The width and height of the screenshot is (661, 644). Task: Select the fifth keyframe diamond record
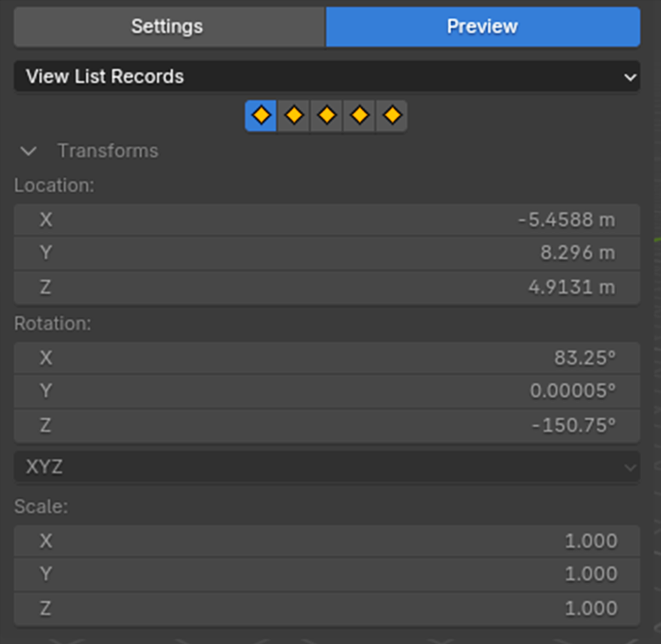tap(392, 115)
